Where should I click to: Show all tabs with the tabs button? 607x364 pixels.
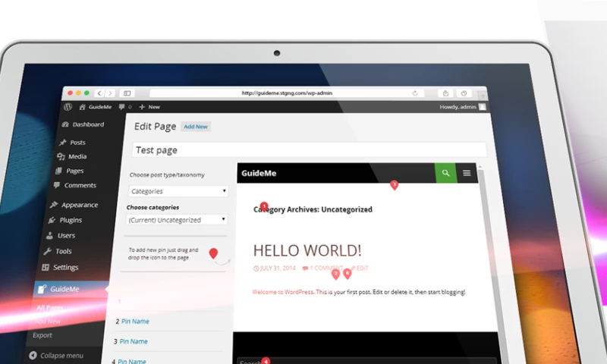pyautogui.click(x=464, y=93)
